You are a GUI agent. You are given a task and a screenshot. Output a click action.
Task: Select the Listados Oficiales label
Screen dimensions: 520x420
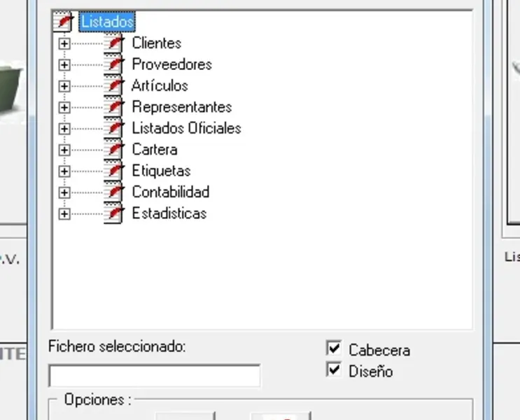tap(186, 128)
